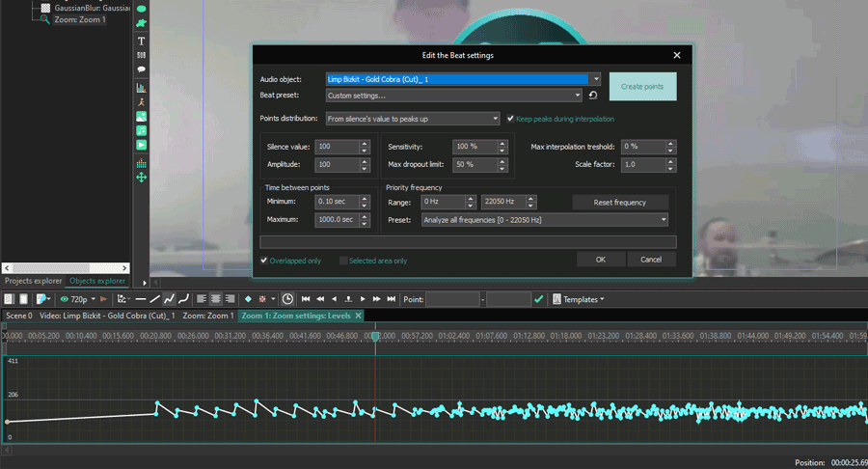Click the Objects explorer horizontal scrollbar thumb
The image size is (868, 469).
pyautogui.click(x=51, y=268)
